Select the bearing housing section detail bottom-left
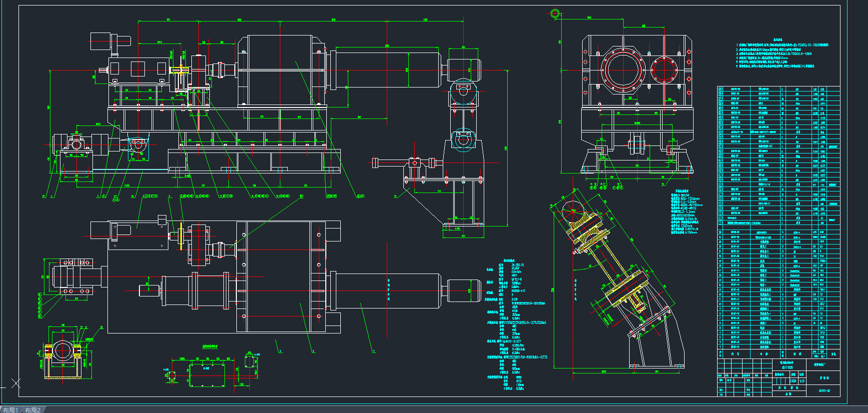 pos(63,352)
